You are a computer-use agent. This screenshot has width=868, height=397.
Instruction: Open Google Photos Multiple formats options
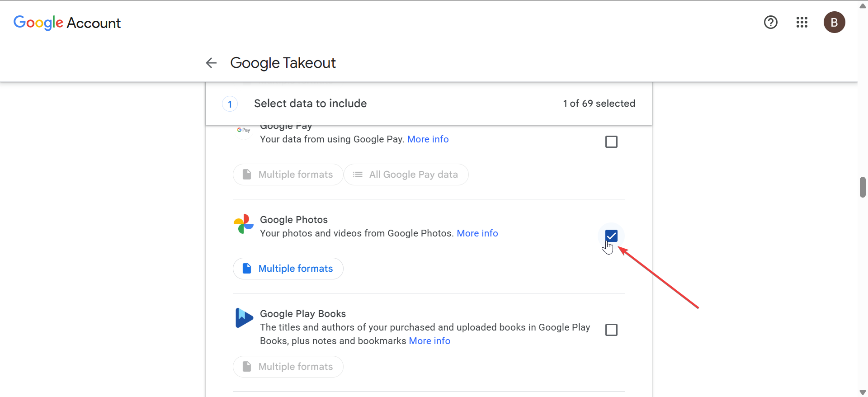click(x=288, y=269)
